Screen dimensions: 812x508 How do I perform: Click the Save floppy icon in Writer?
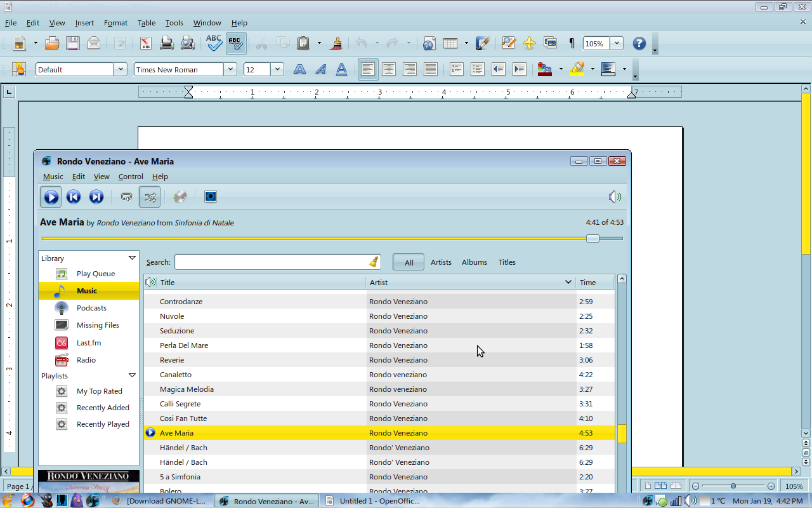point(73,43)
